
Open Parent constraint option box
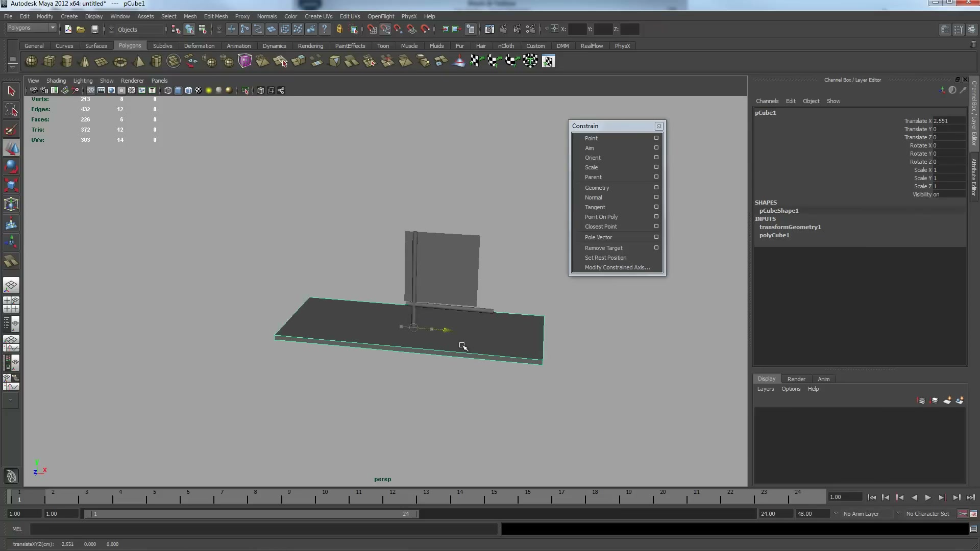pos(656,177)
